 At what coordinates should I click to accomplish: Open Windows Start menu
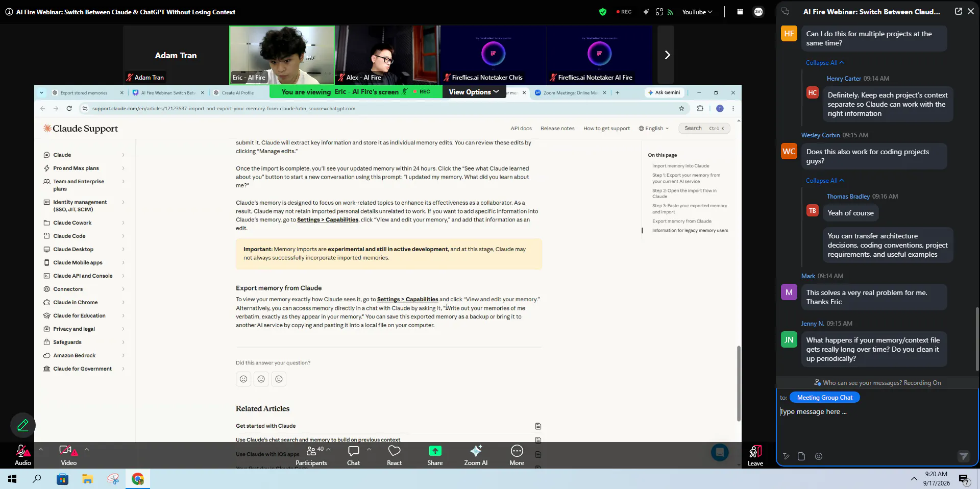click(x=12, y=479)
